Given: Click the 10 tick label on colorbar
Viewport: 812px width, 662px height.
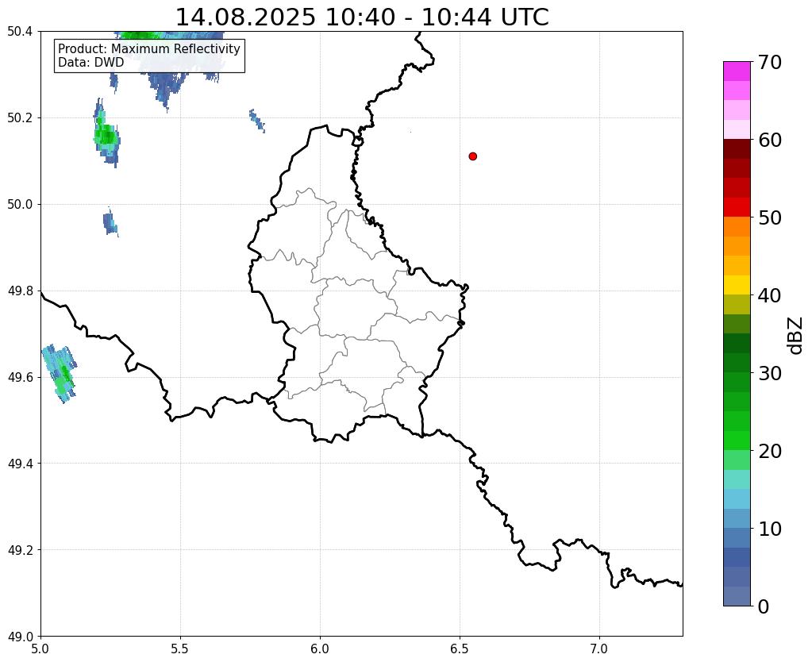Looking at the screenshot, I should coord(770,529).
